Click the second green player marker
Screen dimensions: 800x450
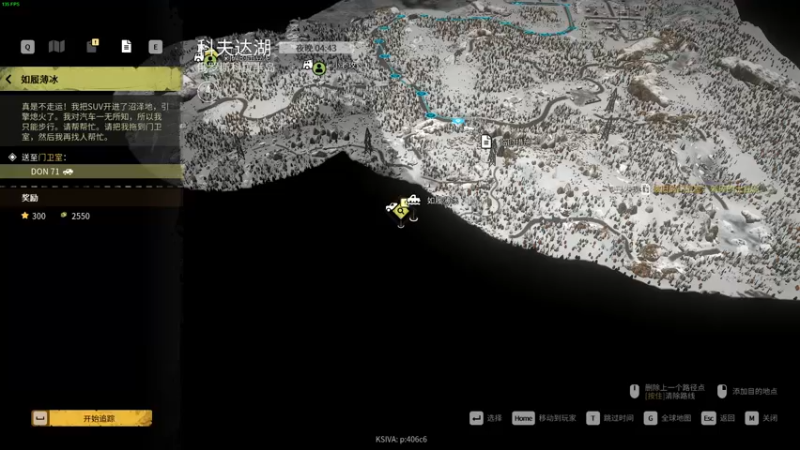pyautogui.click(x=319, y=68)
